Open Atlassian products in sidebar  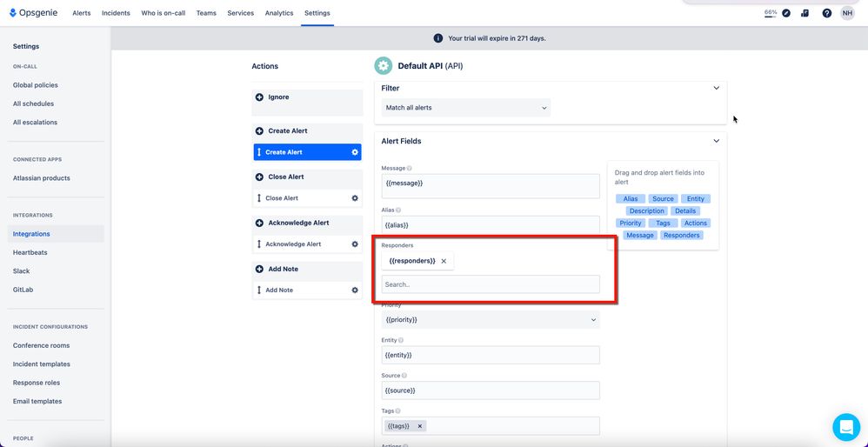tap(42, 178)
